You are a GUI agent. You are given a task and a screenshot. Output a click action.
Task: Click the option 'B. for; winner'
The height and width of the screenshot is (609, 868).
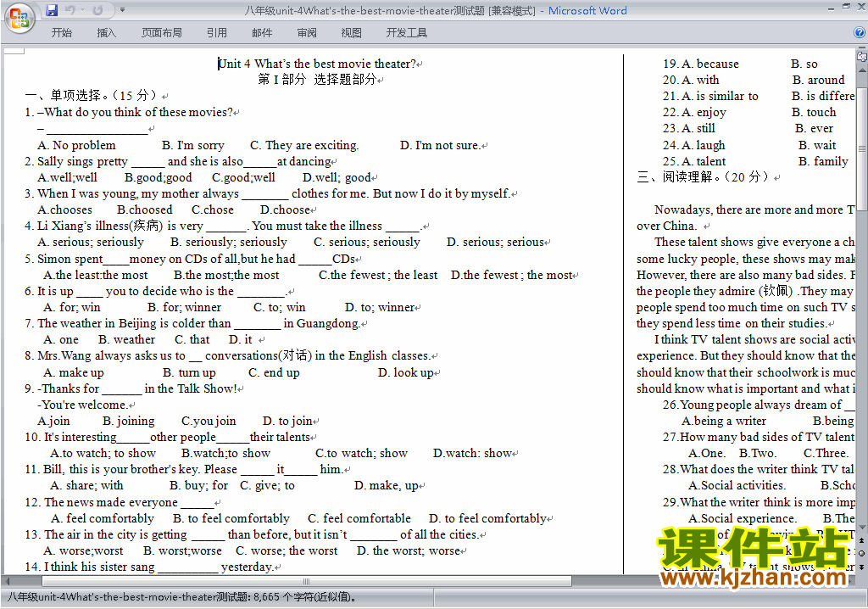point(184,307)
